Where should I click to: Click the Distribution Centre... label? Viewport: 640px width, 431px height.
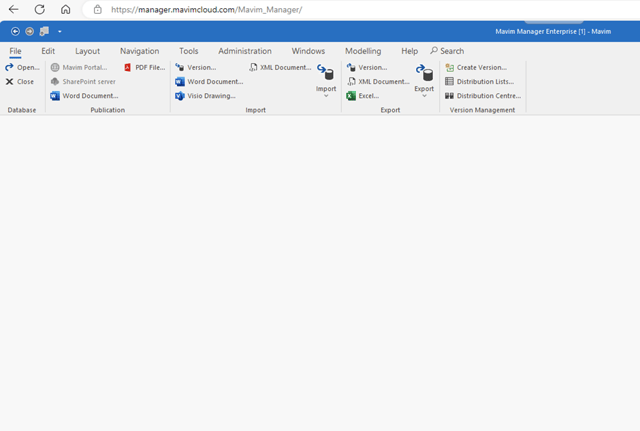click(x=489, y=96)
